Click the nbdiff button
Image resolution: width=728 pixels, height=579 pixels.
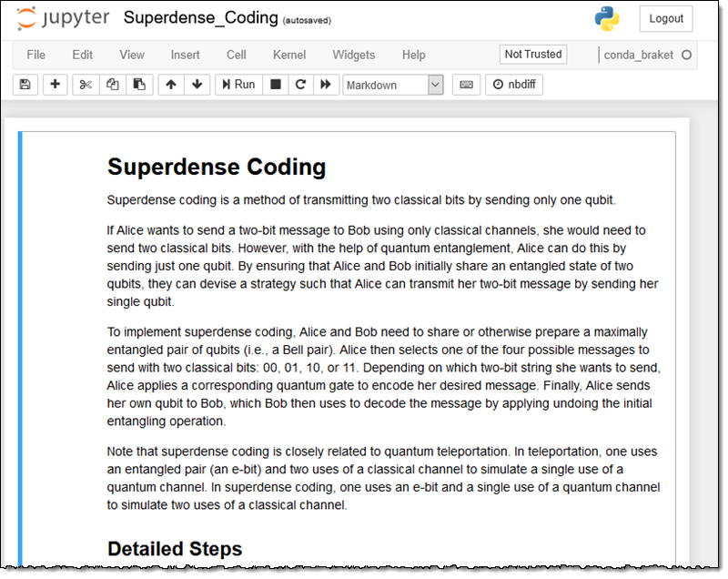coord(515,85)
